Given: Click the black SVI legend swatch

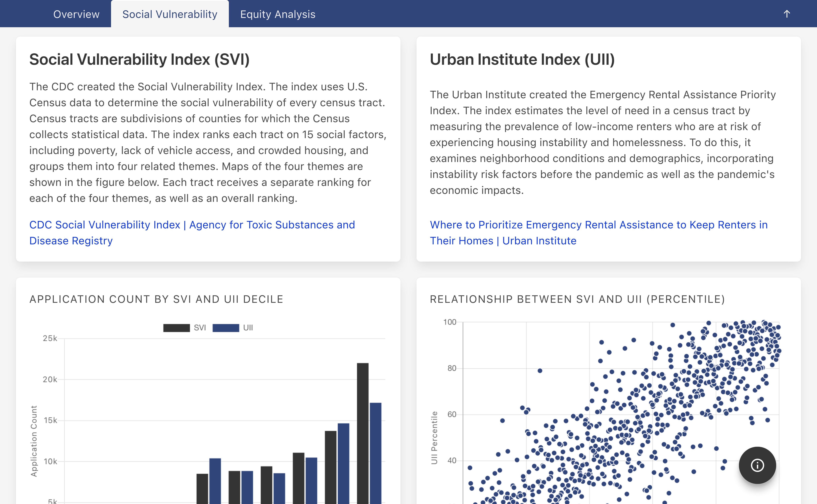Looking at the screenshot, I should point(176,328).
